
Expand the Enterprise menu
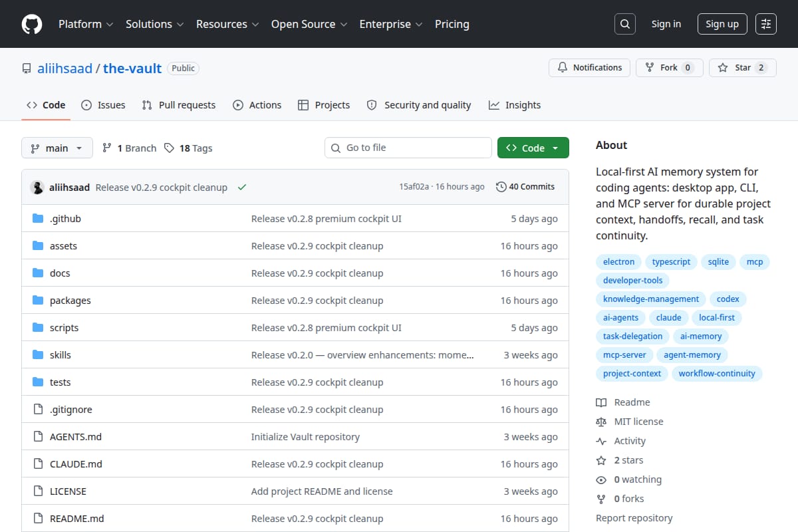[391, 24]
